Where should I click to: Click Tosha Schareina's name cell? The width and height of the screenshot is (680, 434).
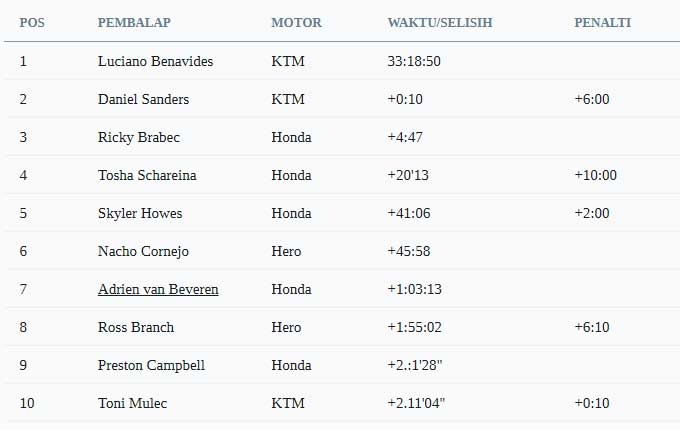[147, 175]
